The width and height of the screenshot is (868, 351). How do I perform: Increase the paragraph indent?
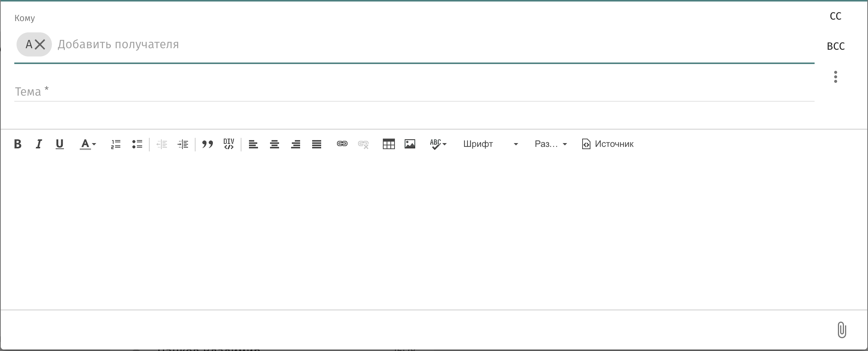coord(183,144)
